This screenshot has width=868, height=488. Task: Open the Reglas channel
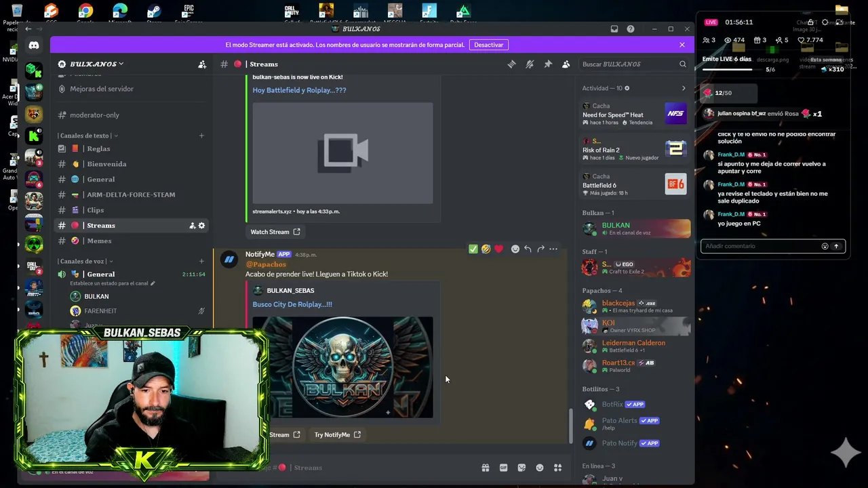pyautogui.click(x=132, y=148)
